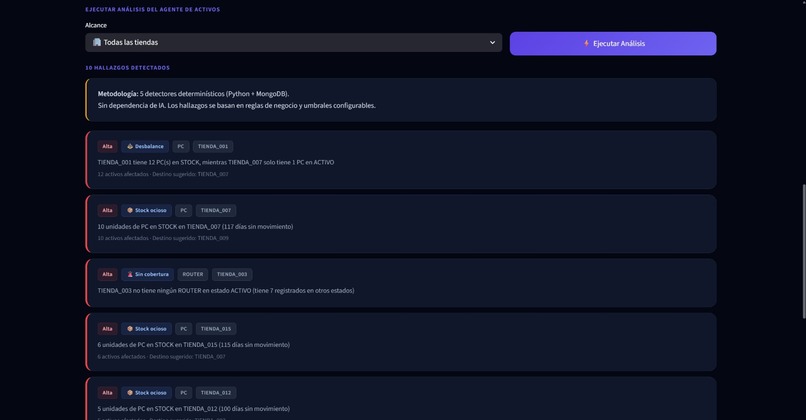806x420 pixels.
Task: Click the Stock ocioso icon for TIENDA_007
Action: [x=130, y=210]
